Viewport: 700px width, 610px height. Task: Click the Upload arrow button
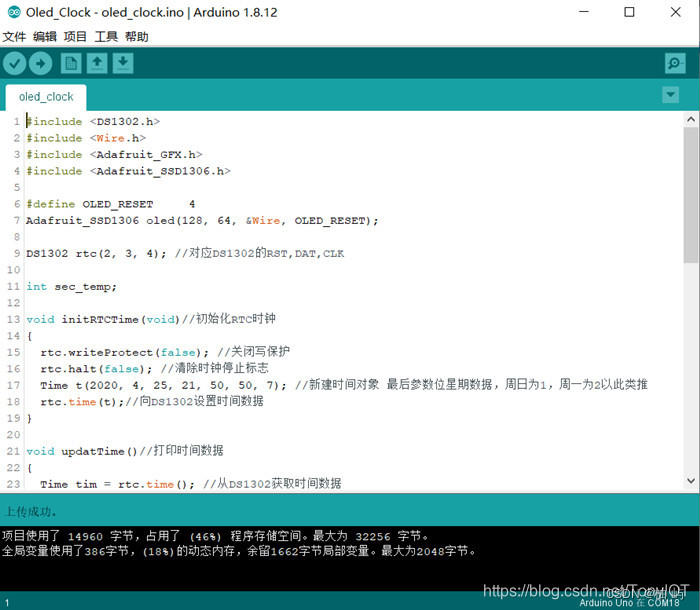click(41, 63)
